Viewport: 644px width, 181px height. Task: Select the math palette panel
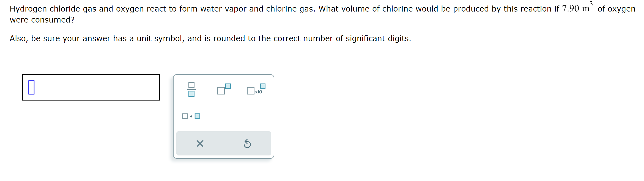(x=223, y=115)
